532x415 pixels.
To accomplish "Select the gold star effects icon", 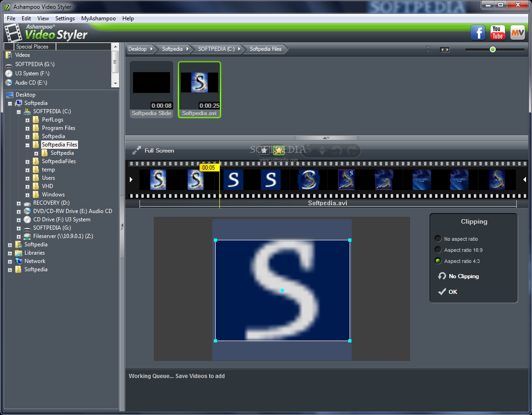I will point(279,150).
